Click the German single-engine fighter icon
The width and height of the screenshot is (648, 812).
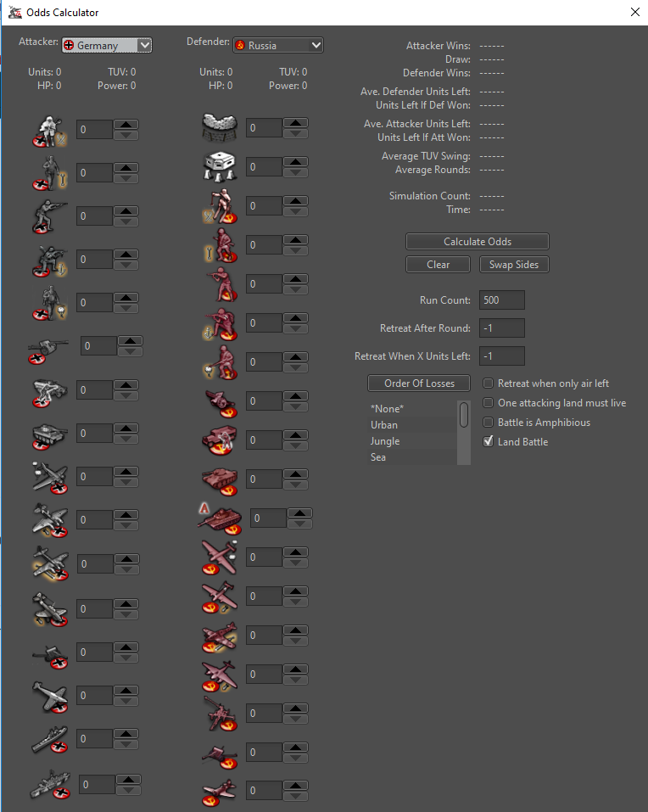tap(50, 696)
